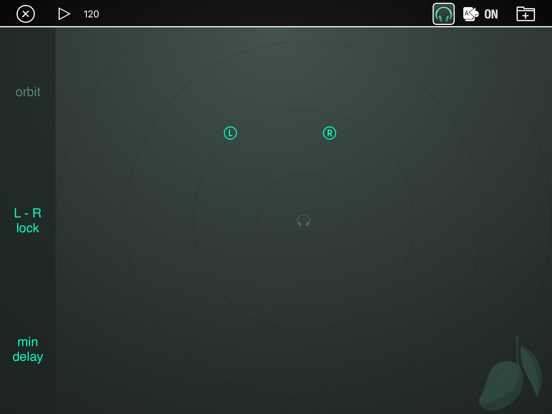Start playback with the play triangle
The height and width of the screenshot is (414, 552).
pos(64,14)
